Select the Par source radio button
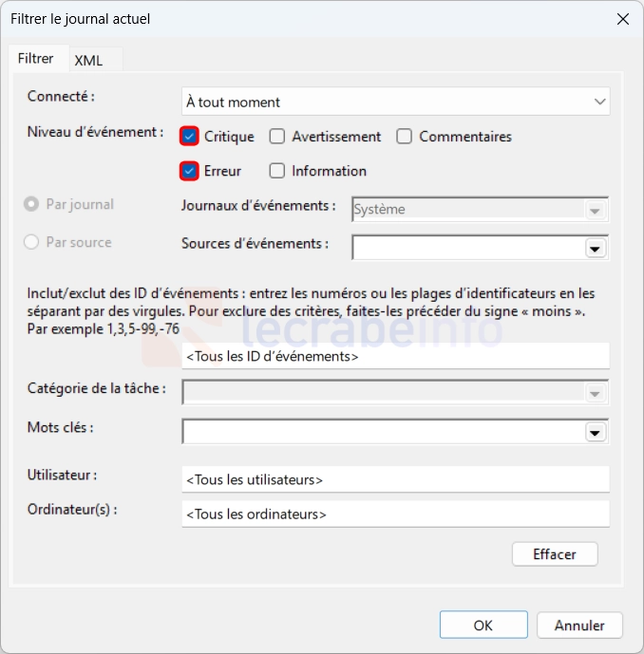 [x=31, y=242]
